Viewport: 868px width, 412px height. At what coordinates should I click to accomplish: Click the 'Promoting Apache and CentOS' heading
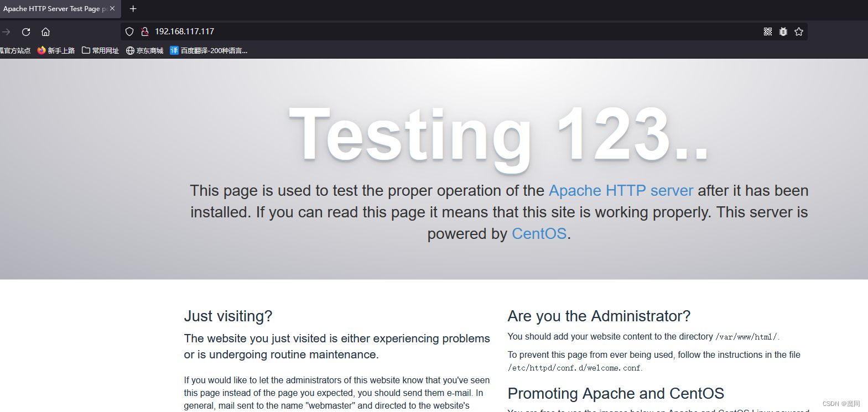[616, 393]
